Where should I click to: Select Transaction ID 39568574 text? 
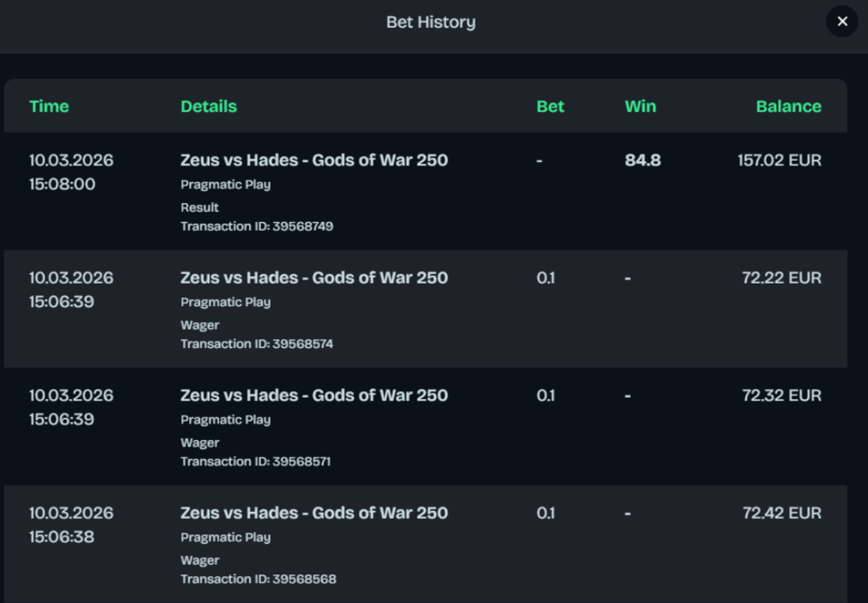coord(257,344)
